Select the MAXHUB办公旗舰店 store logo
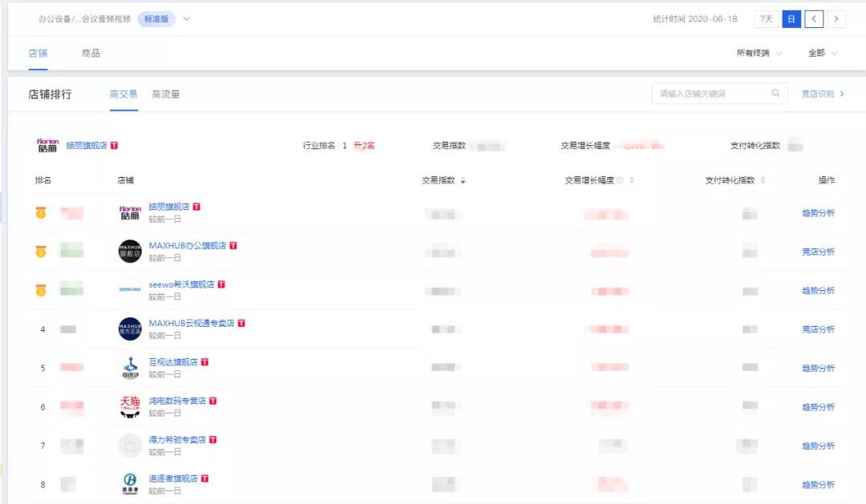This screenshot has height=504, width=866. [130, 252]
